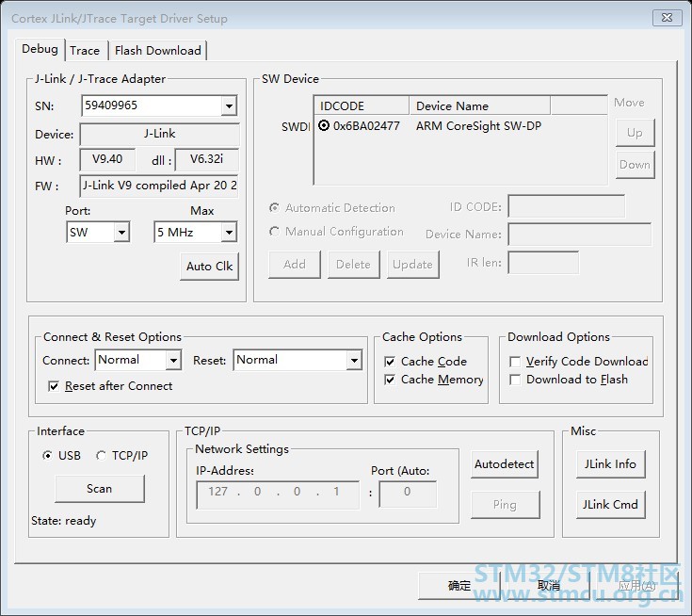Viewport: 692px width, 616px height.
Task: Select Automatic Detection radio option
Action: point(275,207)
